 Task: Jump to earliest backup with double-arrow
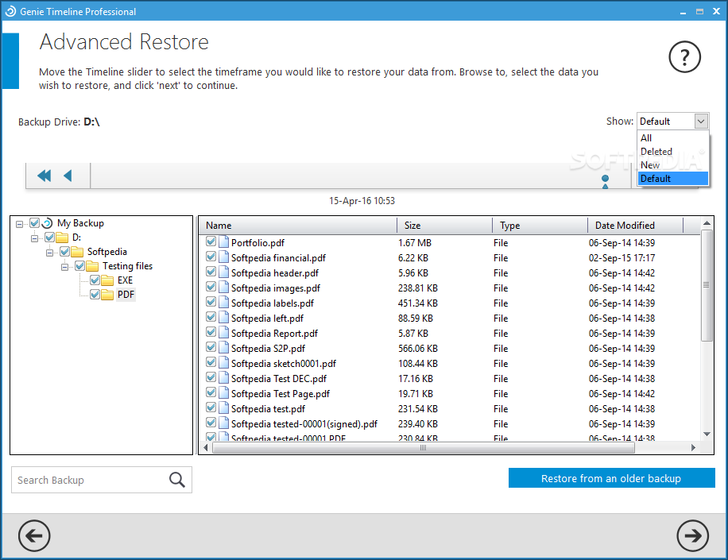click(x=44, y=176)
